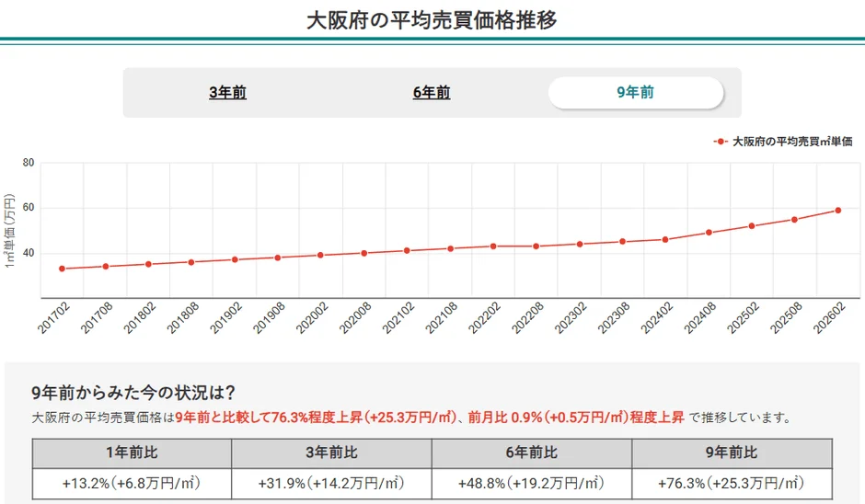Switch to the 3年前 tab
The image size is (865, 504).
click(227, 93)
